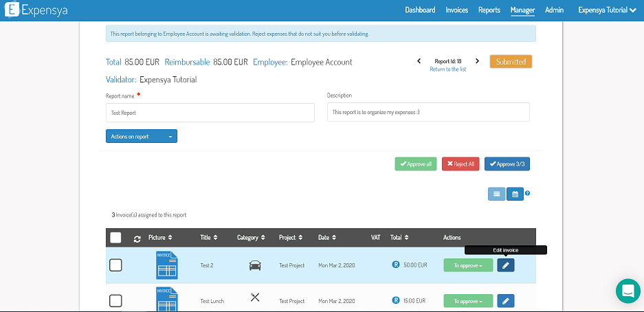Click Test Project in Test 2 row

291,265
